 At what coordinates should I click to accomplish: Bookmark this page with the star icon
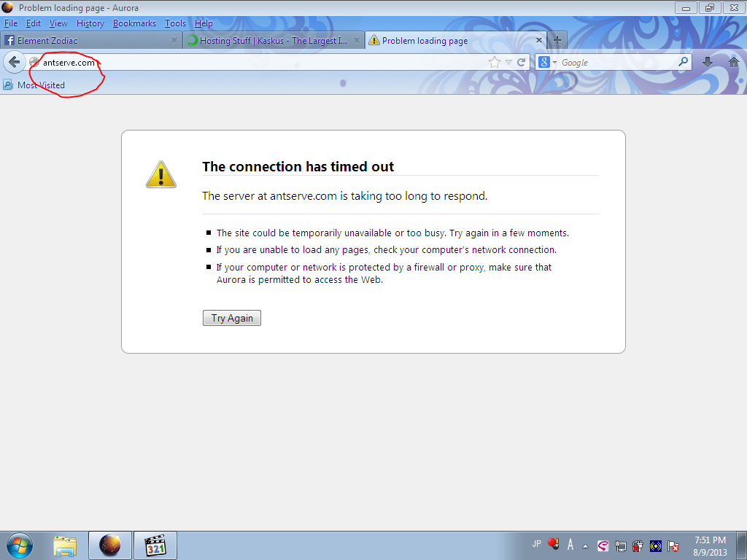click(x=495, y=63)
